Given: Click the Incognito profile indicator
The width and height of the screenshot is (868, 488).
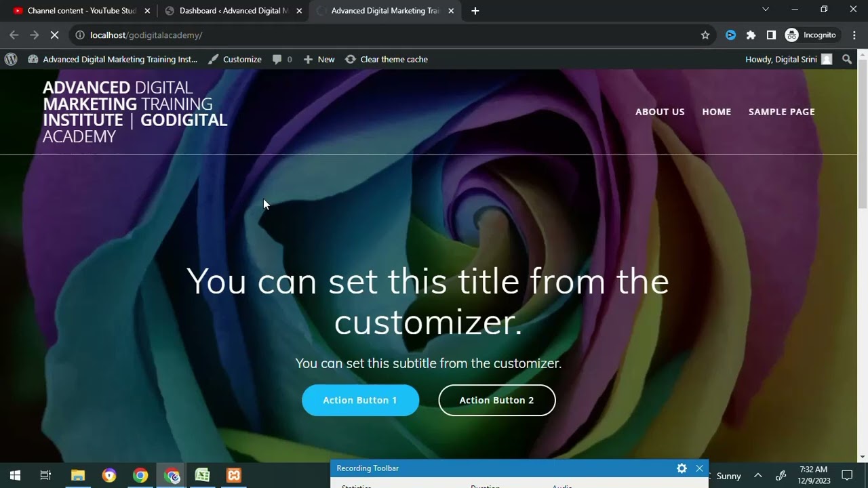Looking at the screenshot, I should 812,35.
